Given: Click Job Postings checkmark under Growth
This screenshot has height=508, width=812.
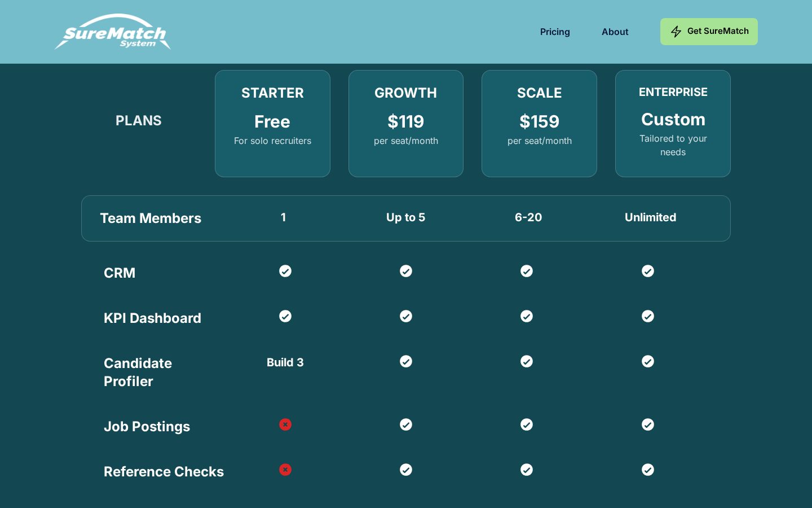Looking at the screenshot, I should point(406,424).
